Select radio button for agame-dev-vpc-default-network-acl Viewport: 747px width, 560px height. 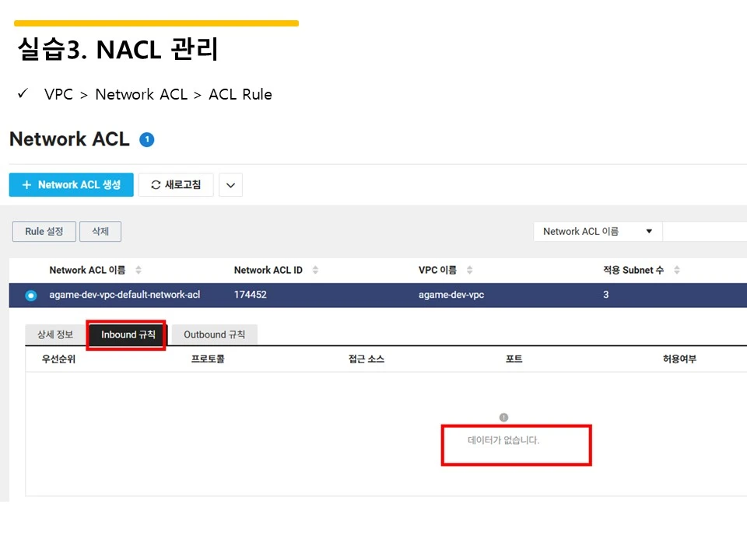pos(31,296)
